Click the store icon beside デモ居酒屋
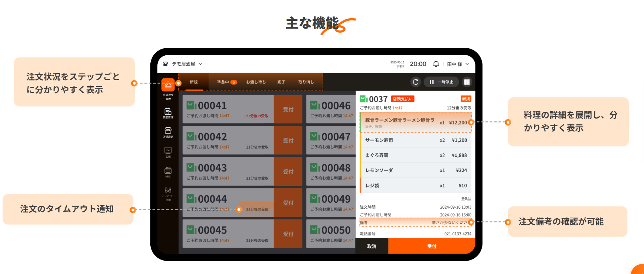This screenshot has height=274, width=644. click(166, 64)
